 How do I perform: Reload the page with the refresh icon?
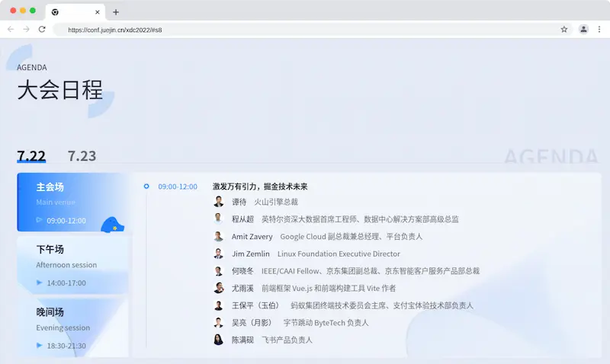42,29
